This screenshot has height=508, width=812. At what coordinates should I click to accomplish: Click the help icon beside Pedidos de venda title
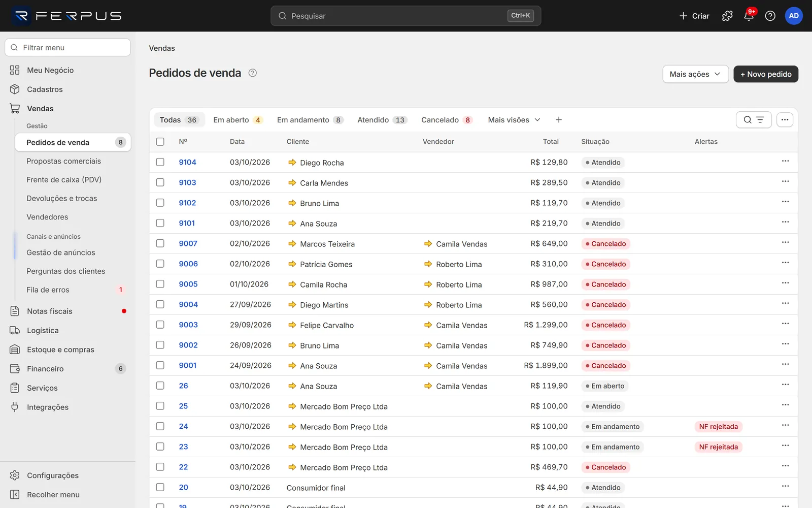[x=252, y=73]
